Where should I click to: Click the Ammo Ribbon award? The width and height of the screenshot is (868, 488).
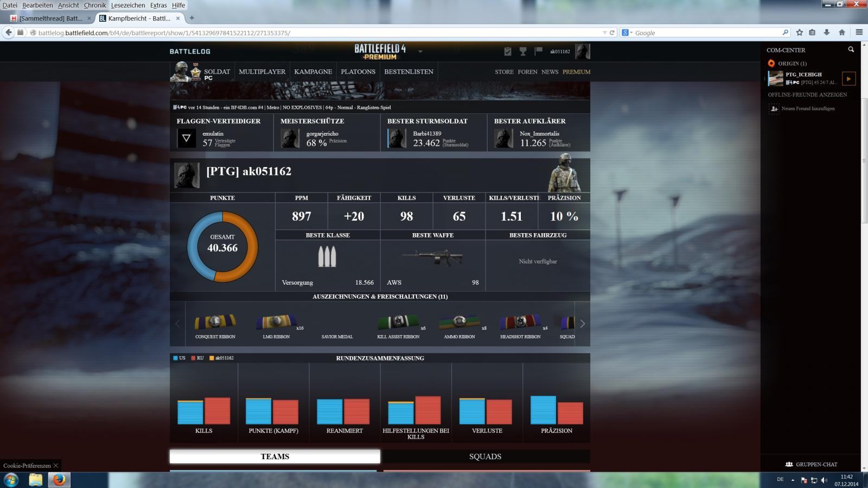pos(459,322)
